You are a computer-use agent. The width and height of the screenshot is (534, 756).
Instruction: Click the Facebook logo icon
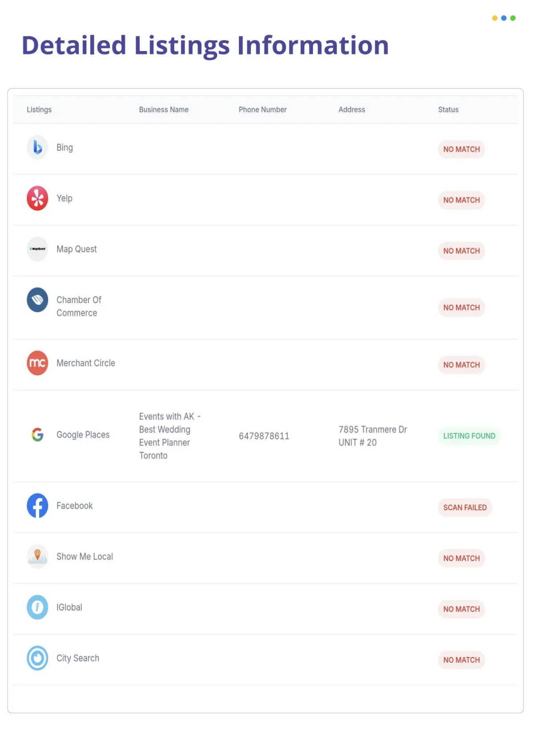(37, 505)
